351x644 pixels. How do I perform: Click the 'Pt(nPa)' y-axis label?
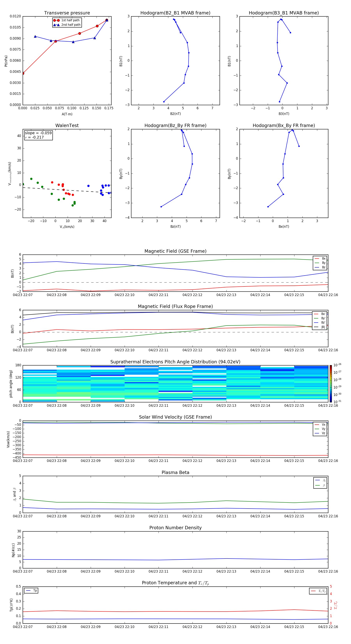pyautogui.click(x=6, y=61)
